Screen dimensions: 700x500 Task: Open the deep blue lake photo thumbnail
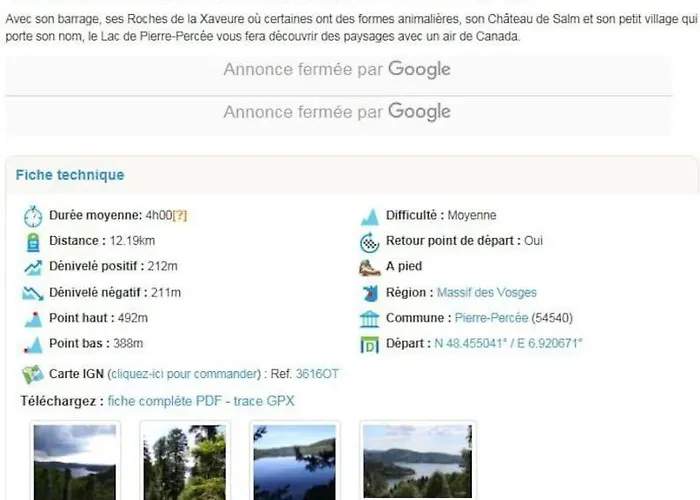click(x=295, y=462)
